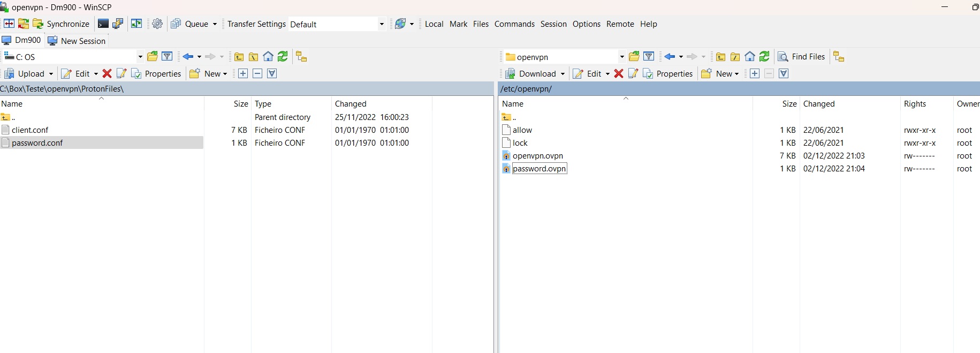Image resolution: width=980 pixels, height=353 pixels.
Task: Click select files plus icon in local panel
Action: (x=243, y=74)
